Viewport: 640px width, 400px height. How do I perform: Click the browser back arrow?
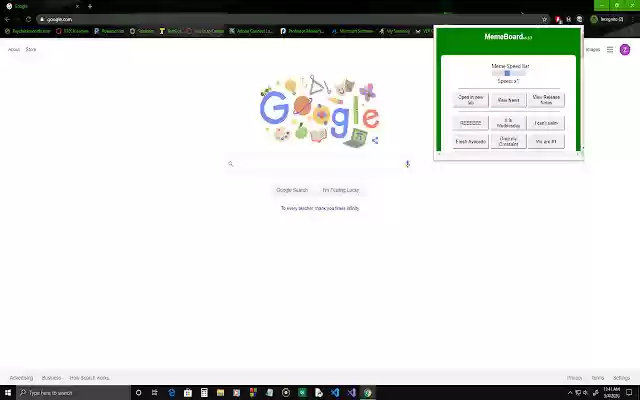pos(7,19)
